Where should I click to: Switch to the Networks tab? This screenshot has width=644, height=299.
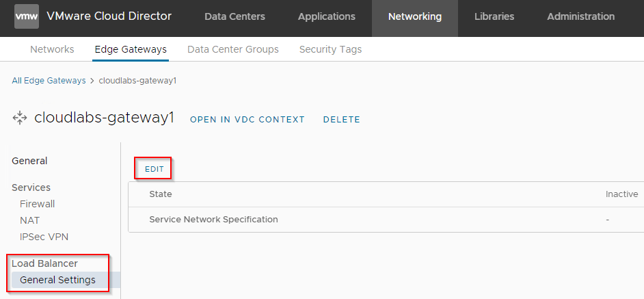click(x=52, y=49)
